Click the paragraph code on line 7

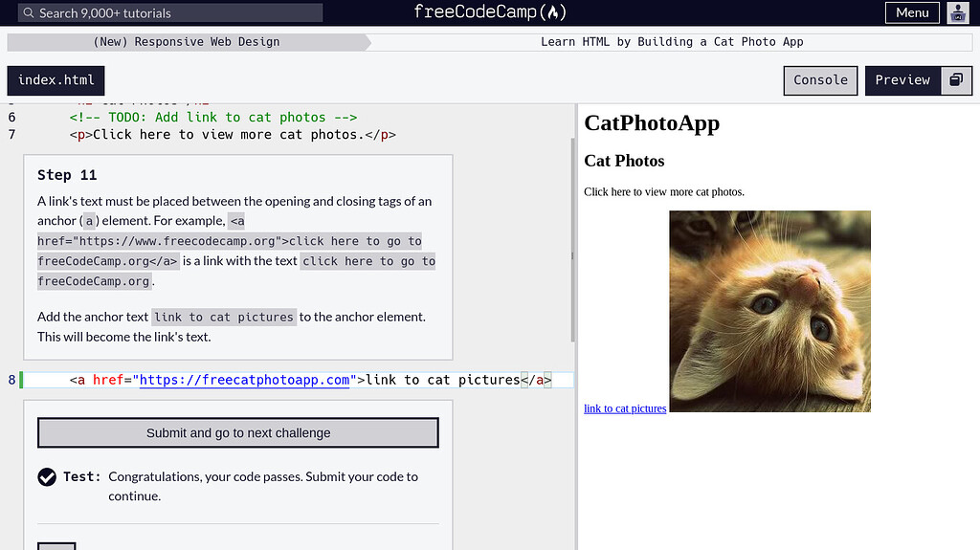[233, 134]
